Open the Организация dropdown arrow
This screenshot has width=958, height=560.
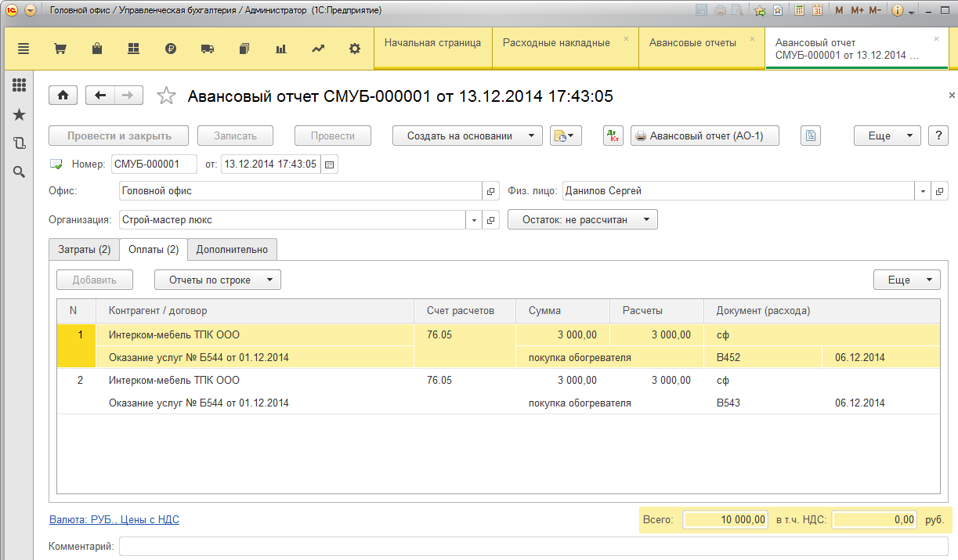[474, 220]
